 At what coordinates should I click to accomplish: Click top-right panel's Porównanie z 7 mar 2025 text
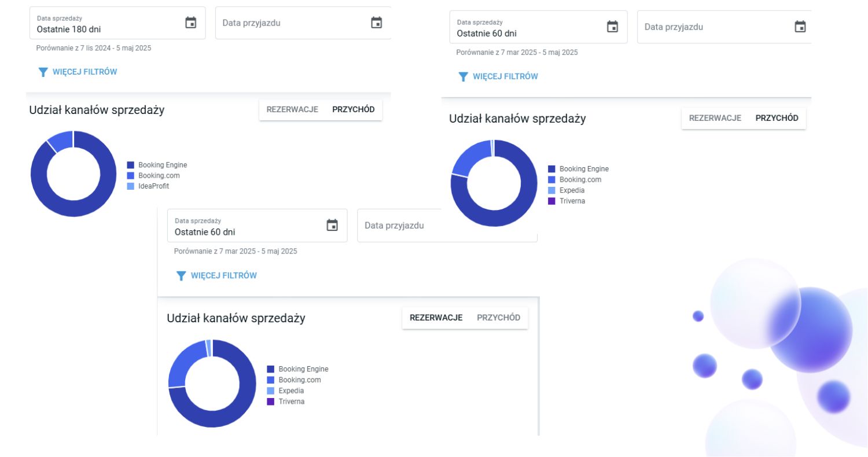(x=517, y=53)
